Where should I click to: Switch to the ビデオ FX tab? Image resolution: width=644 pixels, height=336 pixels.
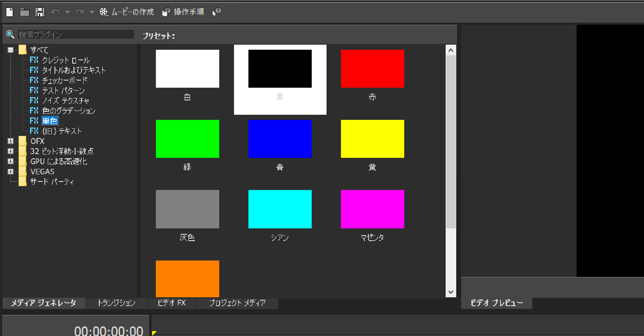[x=172, y=303]
